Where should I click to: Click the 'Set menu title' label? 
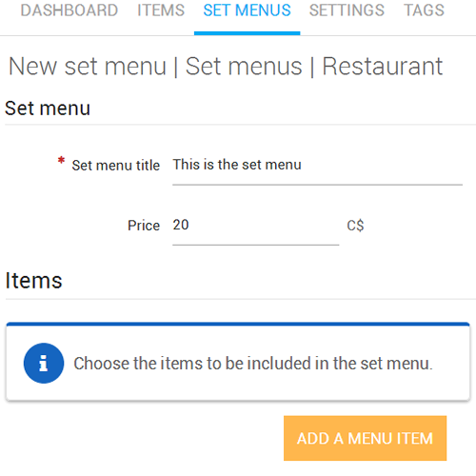pyautogui.click(x=116, y=166)
